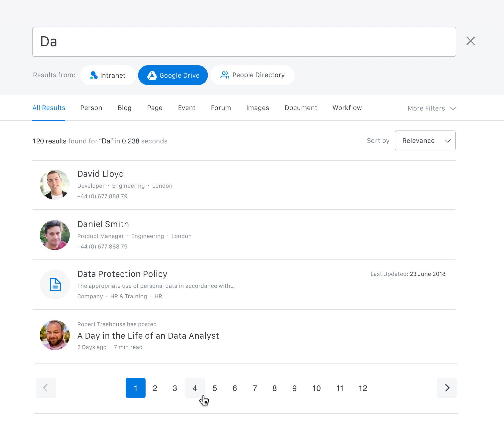Click the Intranet source icon

94,75
